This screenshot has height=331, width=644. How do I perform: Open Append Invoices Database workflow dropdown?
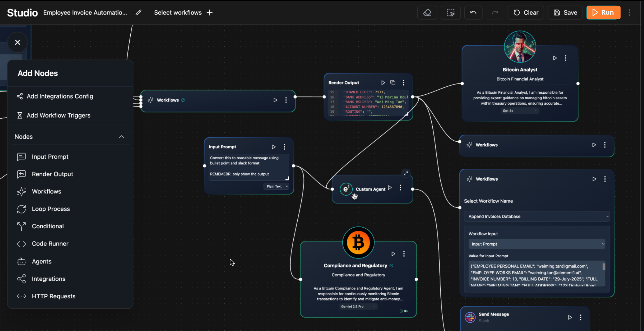[536, 217]
